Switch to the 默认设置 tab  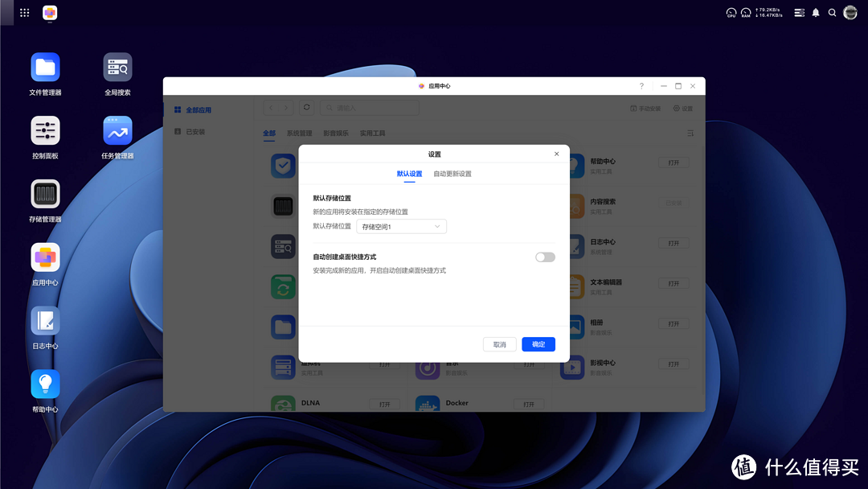[x=409, y=174]
